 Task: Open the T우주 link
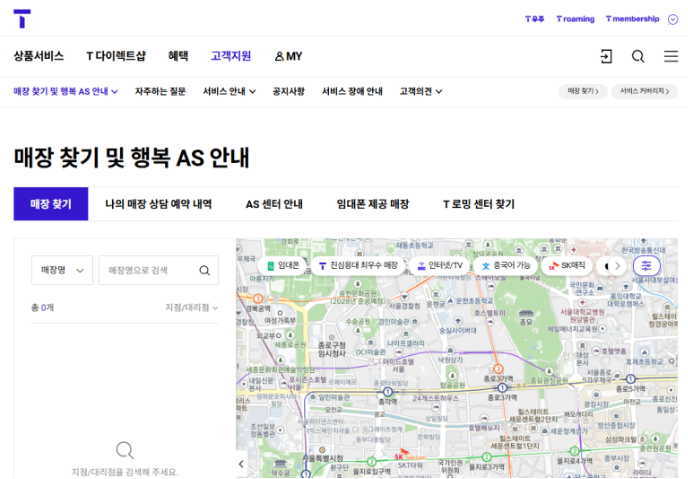(x=534, y=19)
